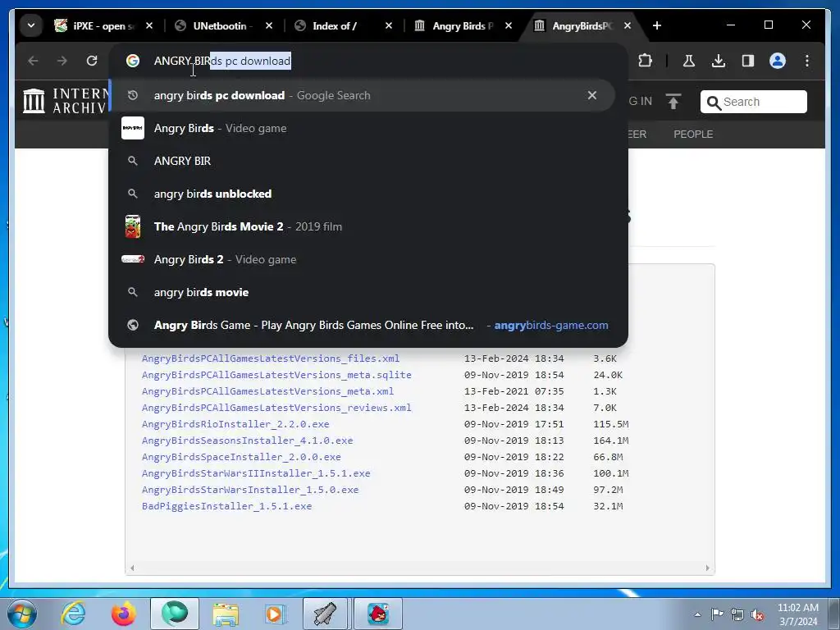The image size is (840, 630).
Task: Open the Downloads toolbar icon
Action: pos(719,61)
